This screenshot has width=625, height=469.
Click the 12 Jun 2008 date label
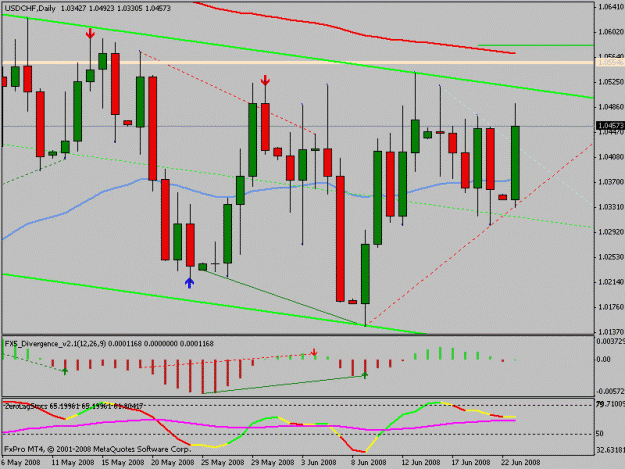(421, 462)
